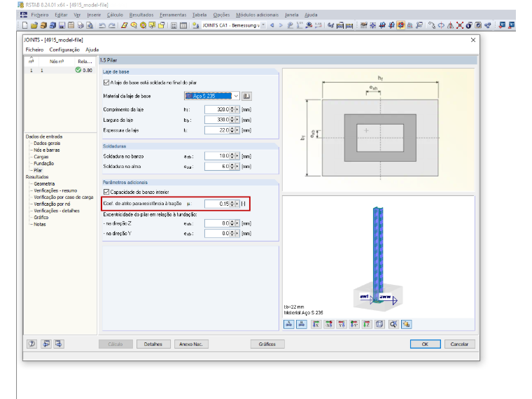Screen dimensions: 532x399
Task: Select Verificações - resumo in the tree
Action: pos(55,190)
